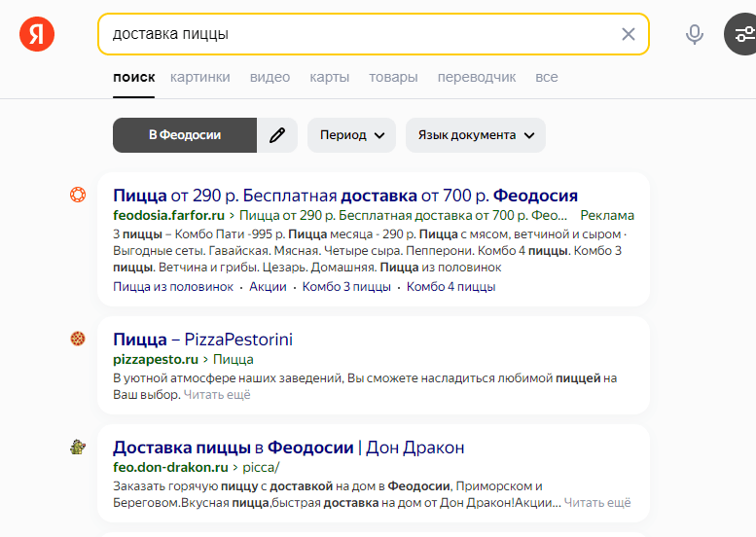
Task: Switch to the "карты" tab
Action: tap(330, 77)
